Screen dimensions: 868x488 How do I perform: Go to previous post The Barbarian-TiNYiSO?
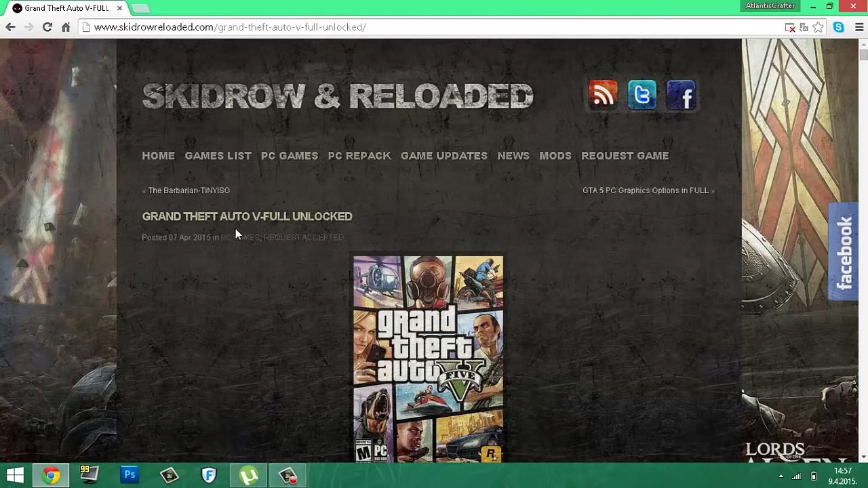(189, 190)
